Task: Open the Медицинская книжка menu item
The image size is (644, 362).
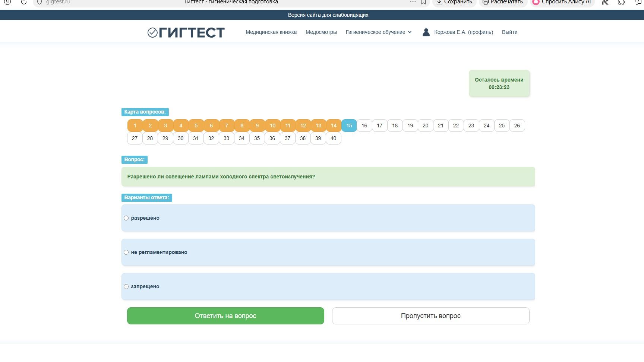Action: click(271, 32)
